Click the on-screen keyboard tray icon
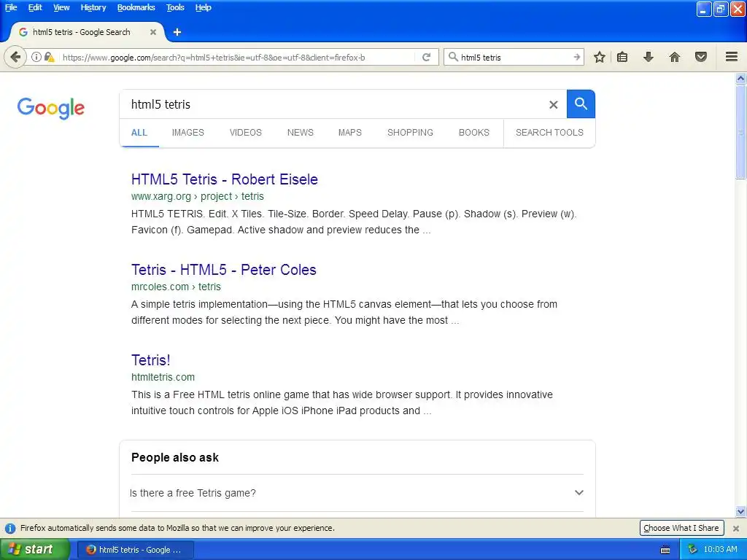This screenshot has height=560, width=747. (665, 550)
